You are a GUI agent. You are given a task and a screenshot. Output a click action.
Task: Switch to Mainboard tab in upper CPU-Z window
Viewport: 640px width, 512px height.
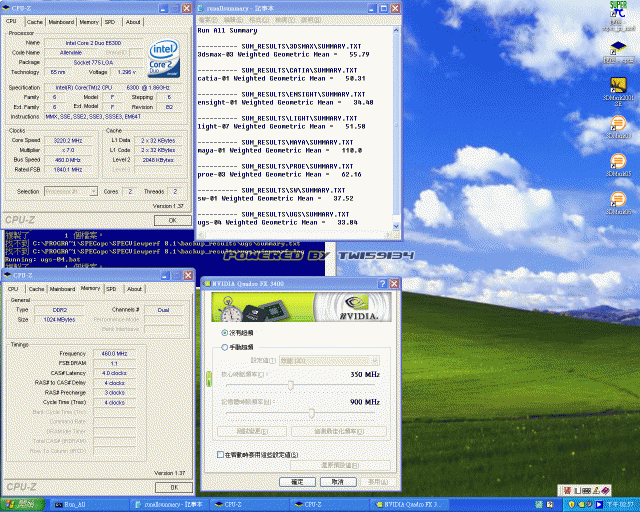tap(61, 22)
